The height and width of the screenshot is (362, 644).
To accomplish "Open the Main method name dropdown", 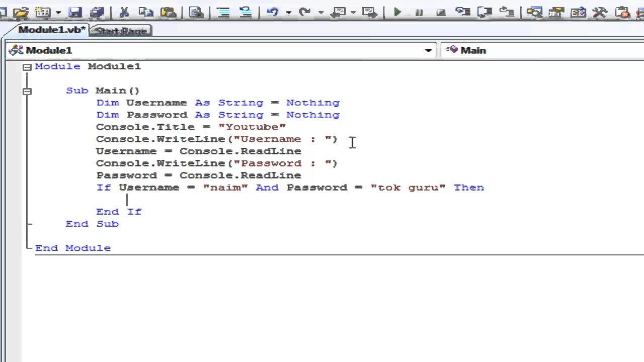I will (542, 50).
